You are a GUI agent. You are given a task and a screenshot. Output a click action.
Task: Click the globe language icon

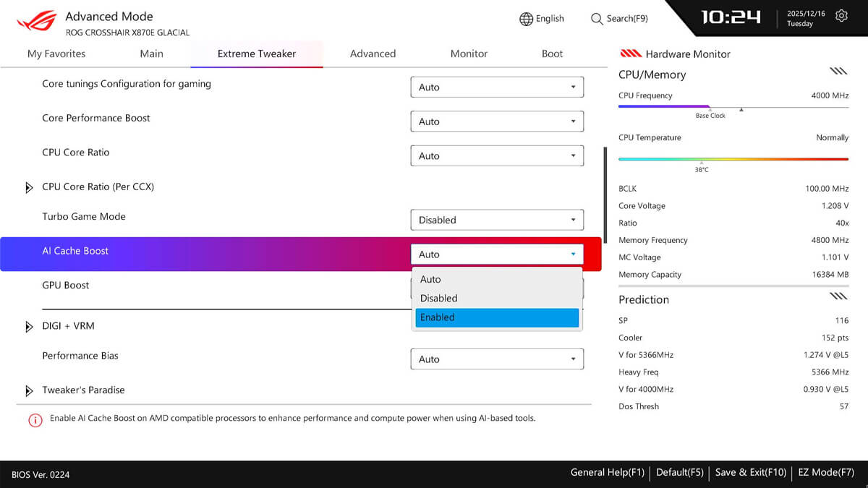526,19
